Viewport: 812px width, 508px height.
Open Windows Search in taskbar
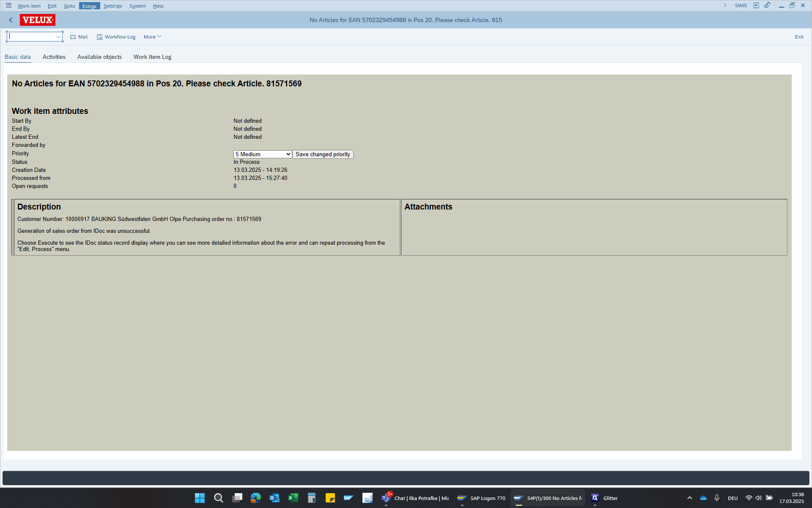(x=218, y=498)
